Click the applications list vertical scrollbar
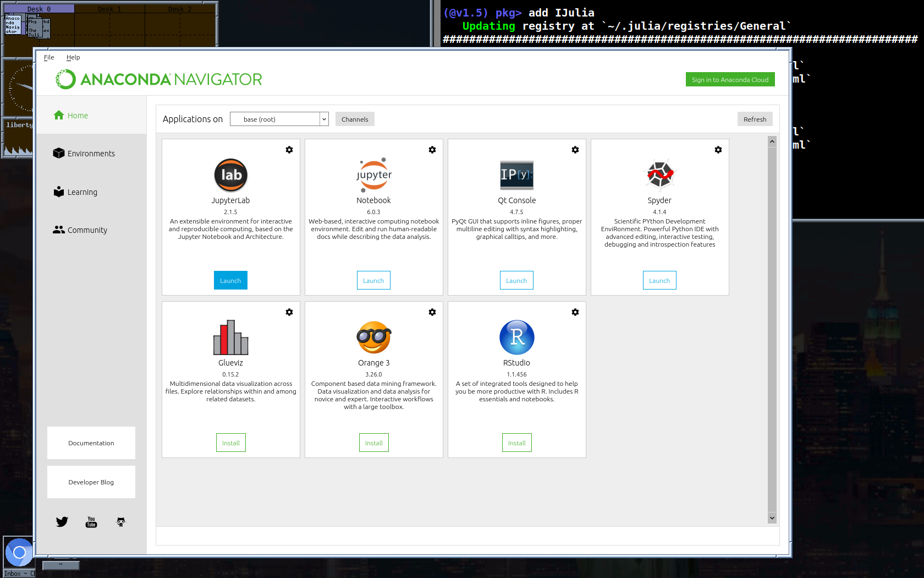924x578 pixels. pyautogui.click(x=772, y=330)
